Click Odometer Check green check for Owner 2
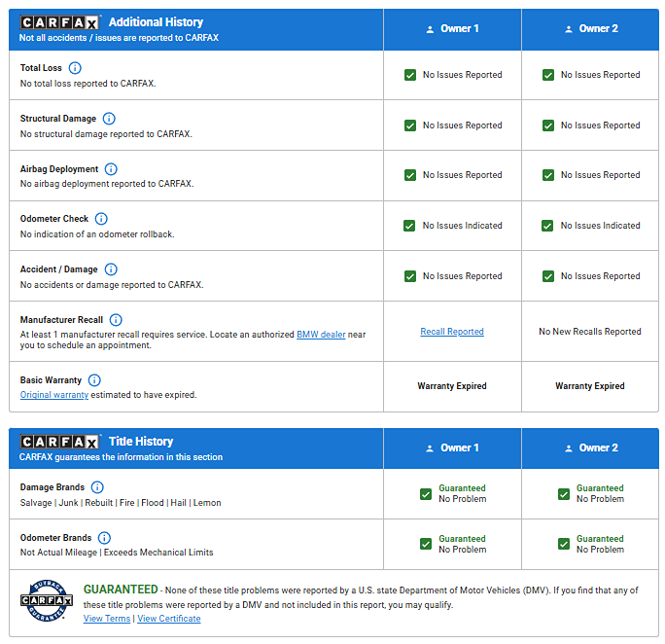This screenshot has width=665, height=644. (x=547, y=226)
